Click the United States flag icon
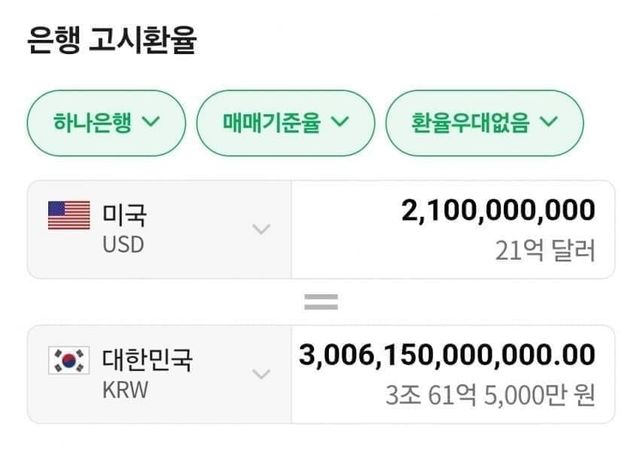 [69, 215]
